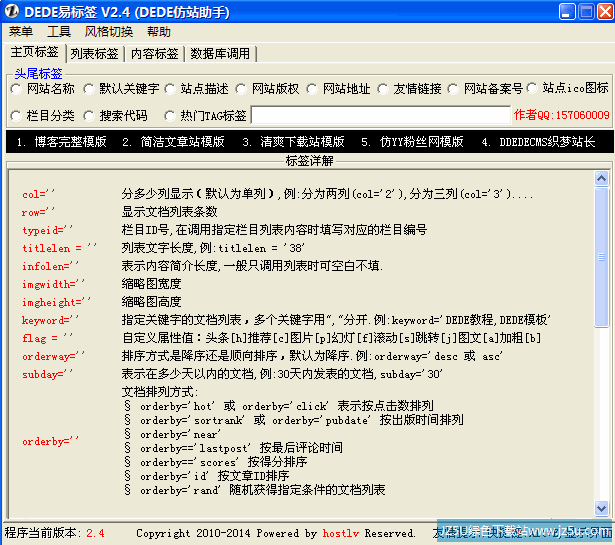The width and height of the screenshot is (615, 545).
Task: Select the 网站地址 radio button
Action: point(312,89)
